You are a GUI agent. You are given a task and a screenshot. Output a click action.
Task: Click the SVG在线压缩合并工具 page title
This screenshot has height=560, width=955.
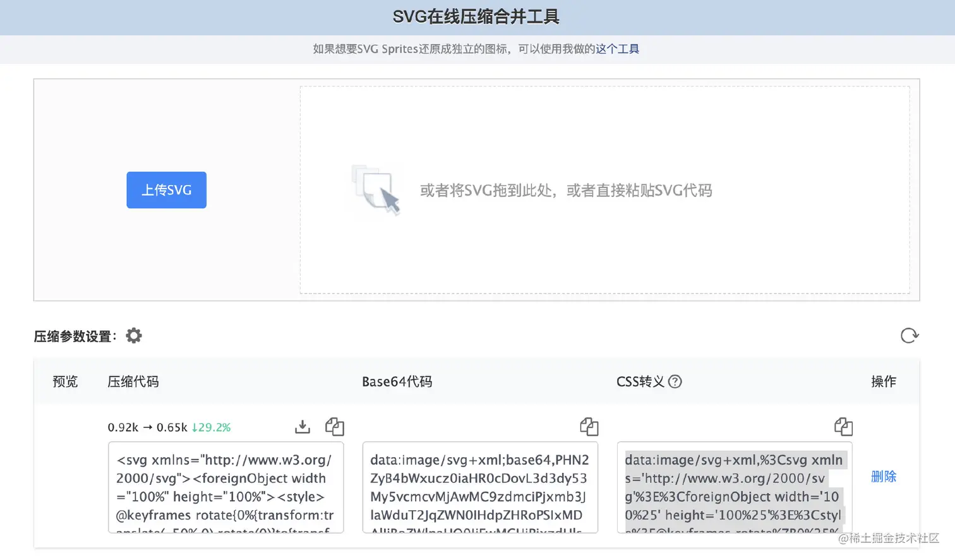pos(477,17)
